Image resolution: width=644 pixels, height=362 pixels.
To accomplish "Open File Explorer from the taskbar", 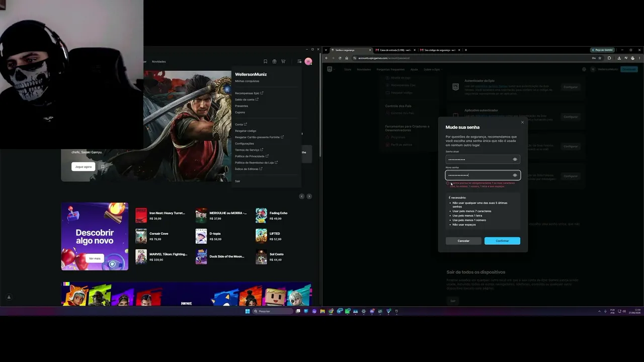I will pos(323,311).
